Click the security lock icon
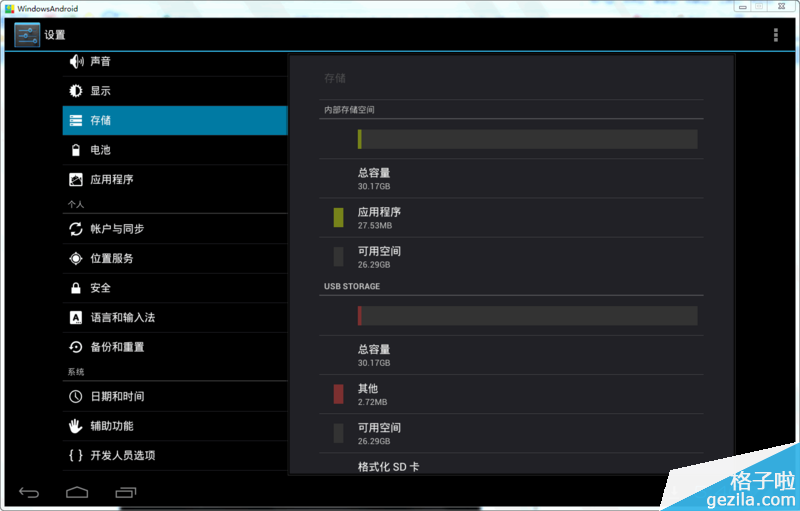The height and width of the screenshot is (511, 800). tap(76, 288)
